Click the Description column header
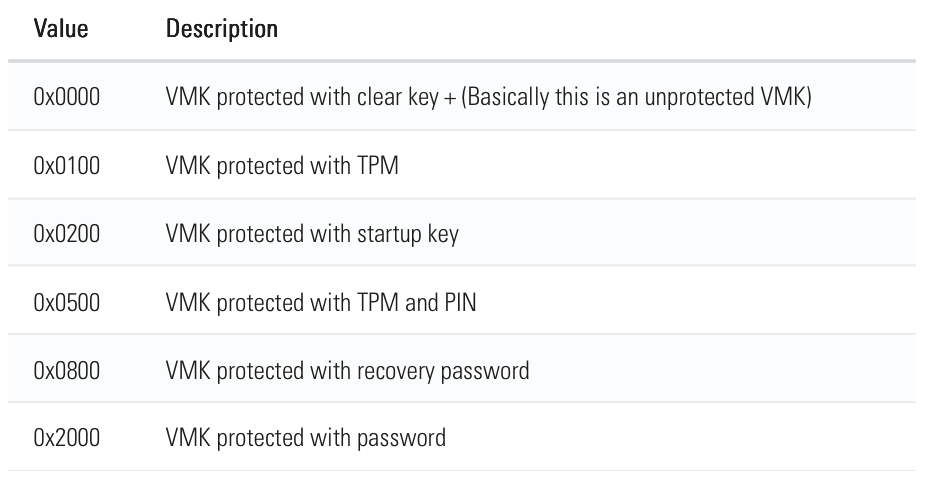 [221, 30]
